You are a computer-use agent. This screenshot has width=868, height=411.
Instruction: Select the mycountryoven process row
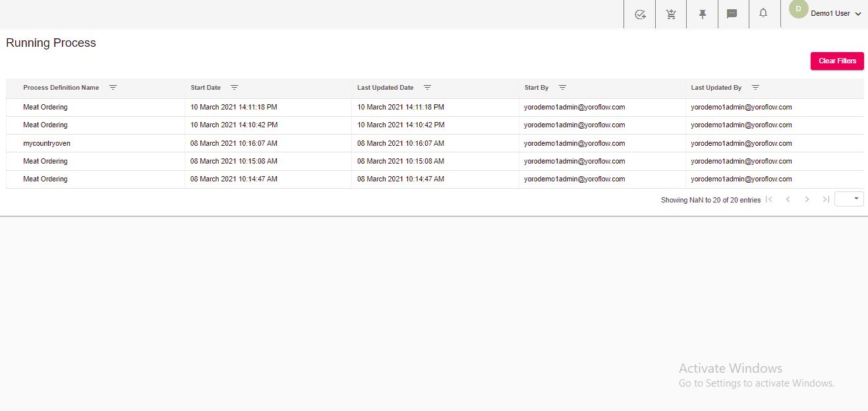point(45,143)
